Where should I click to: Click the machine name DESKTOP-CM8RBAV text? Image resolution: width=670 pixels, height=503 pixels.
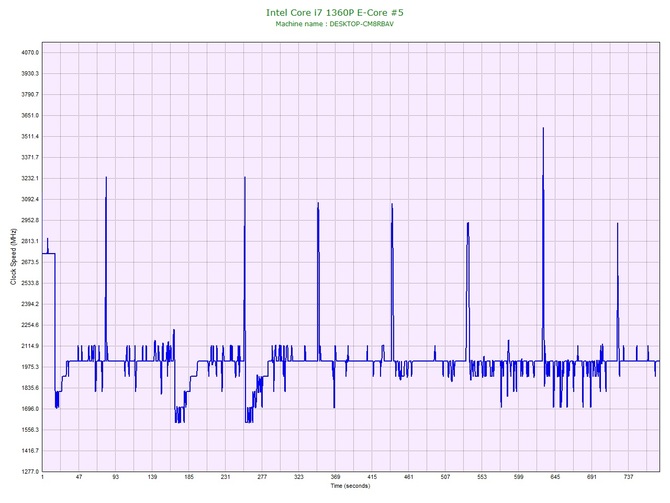click(x=361, y=24)
